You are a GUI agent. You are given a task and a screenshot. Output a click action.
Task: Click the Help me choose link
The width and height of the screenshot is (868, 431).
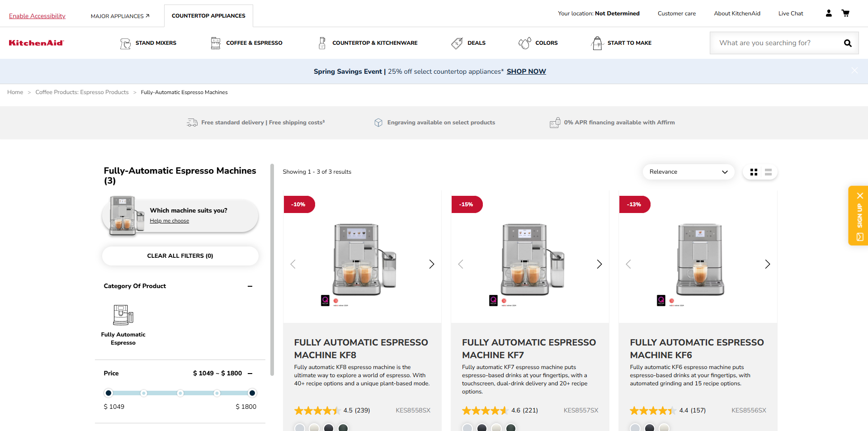(170, 221)
